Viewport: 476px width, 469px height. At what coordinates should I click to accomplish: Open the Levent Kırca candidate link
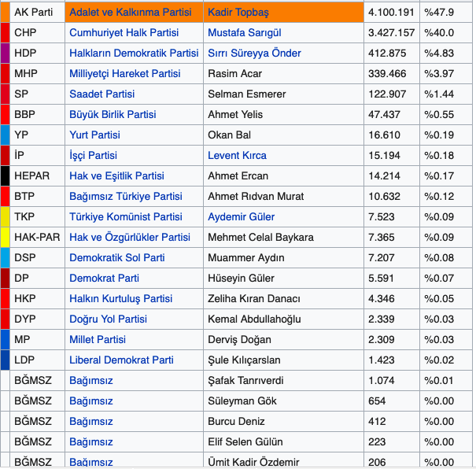coord(237,156)
